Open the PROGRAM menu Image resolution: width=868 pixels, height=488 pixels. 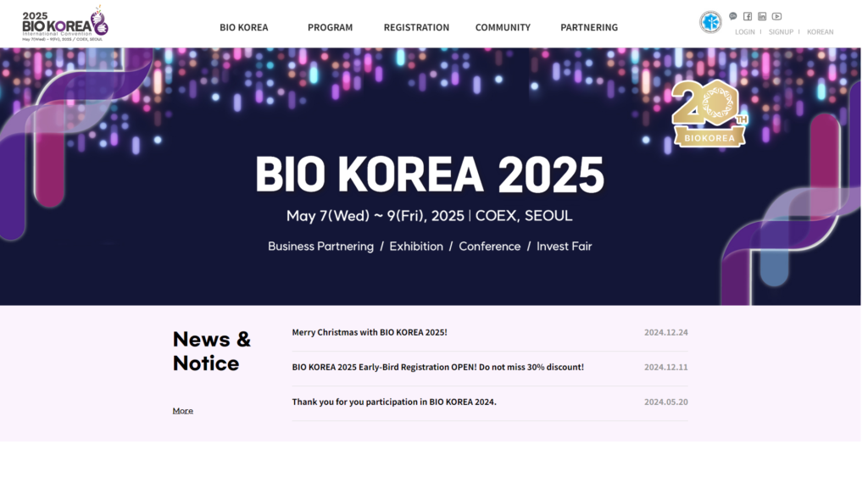point(330,27)
